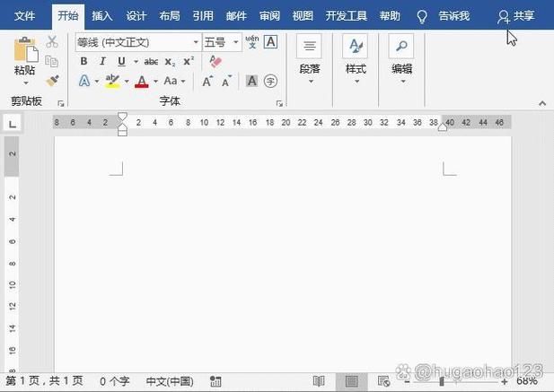Switch to the Mailings (邮件) tab
The height and width of the screenshot is (392, 554).
tap(236, 16)
